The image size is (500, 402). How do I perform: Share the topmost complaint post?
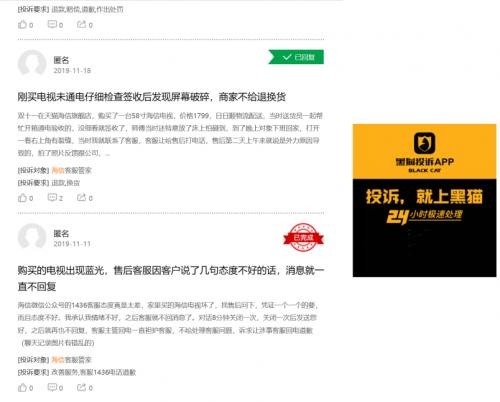85,25
